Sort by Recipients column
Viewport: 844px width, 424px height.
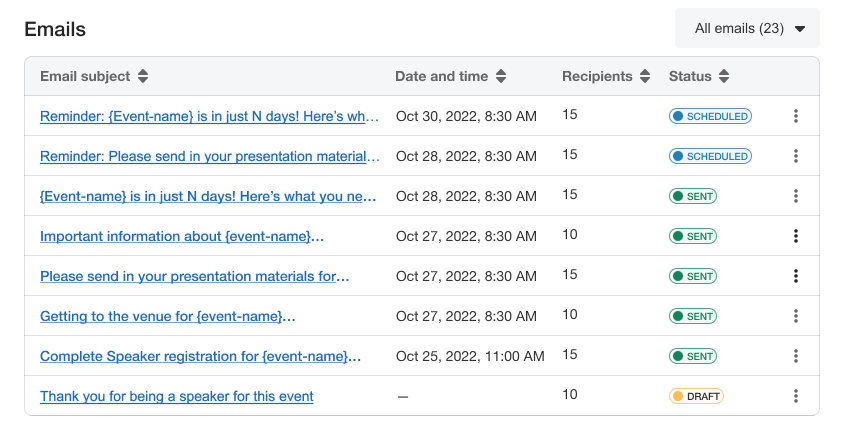(645, 76)
